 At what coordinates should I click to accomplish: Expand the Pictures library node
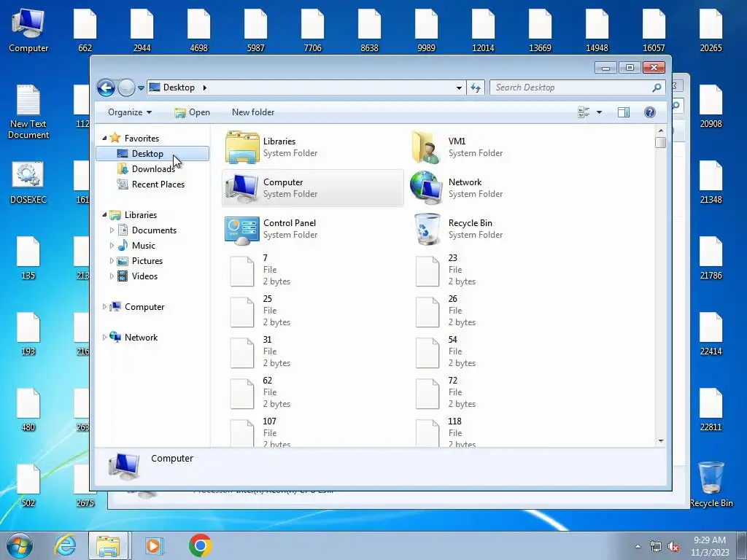click(112, 261)
